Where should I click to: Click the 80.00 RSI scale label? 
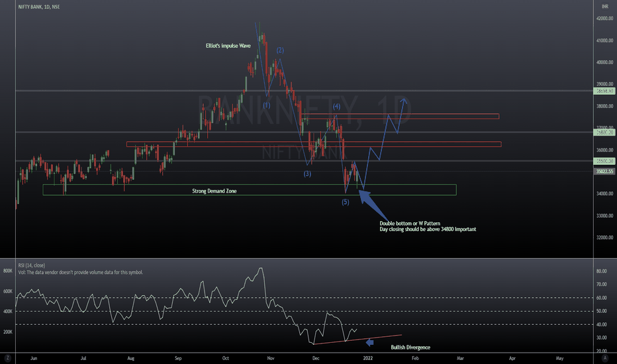point(601,271)
